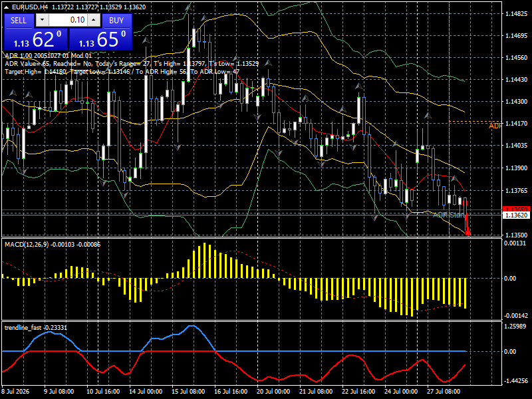Click the 24 Jul 00:00 time label
532x399 pixels.
pos(401,391)
